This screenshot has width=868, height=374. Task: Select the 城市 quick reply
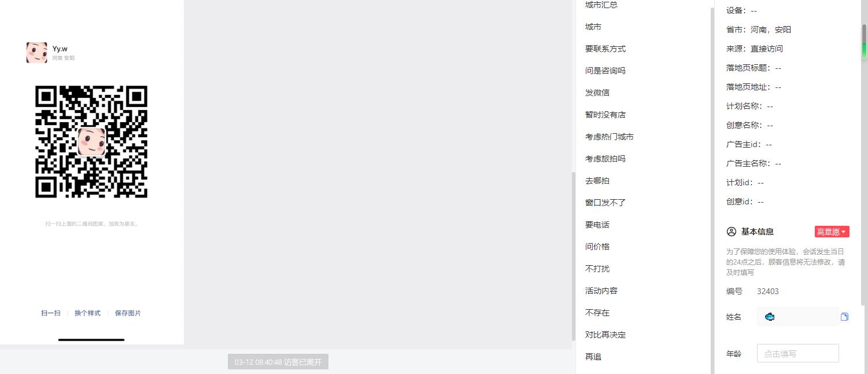pyautogui.click(x=593, y=27)
